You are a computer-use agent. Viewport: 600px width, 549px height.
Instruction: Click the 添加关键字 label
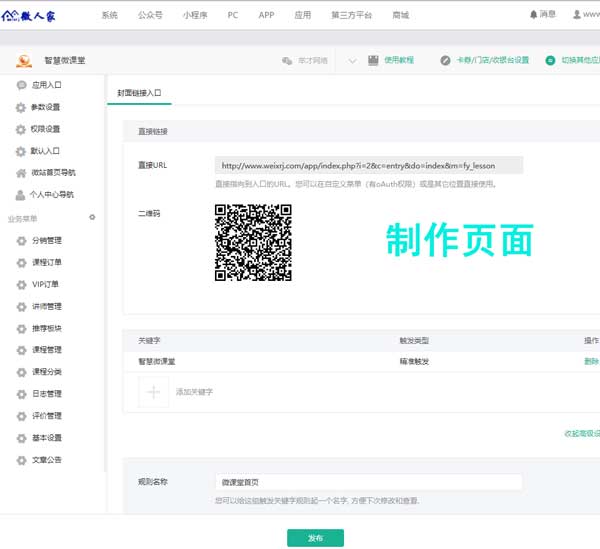point(194,392)
